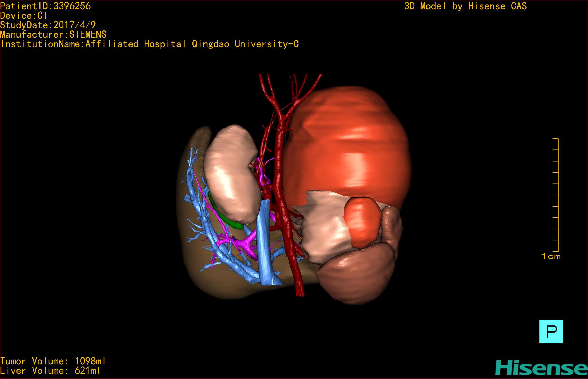Click the 3D Model by Hisense CAS title
Image resolution: width=588 pixels, height=379 pixels.
tap(465, 6)
